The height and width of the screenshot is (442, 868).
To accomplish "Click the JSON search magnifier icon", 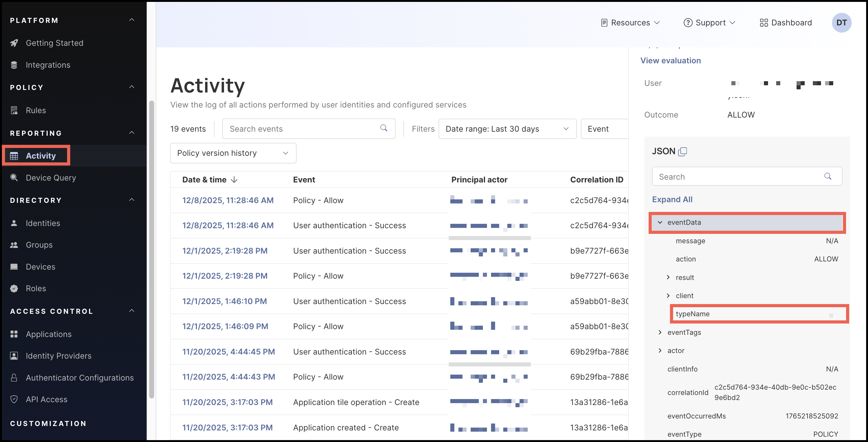I will [x=828, y=176].
